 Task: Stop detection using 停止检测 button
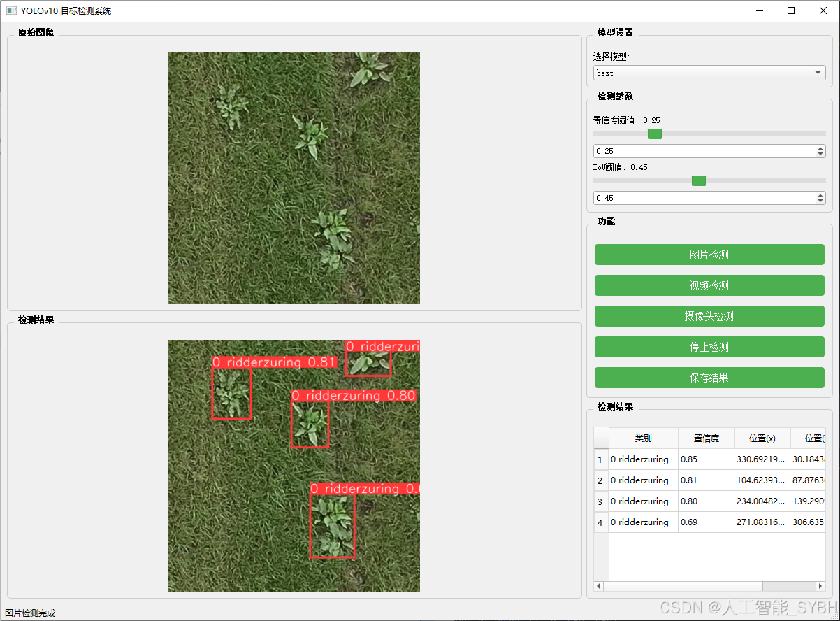[x=709, y=347]
